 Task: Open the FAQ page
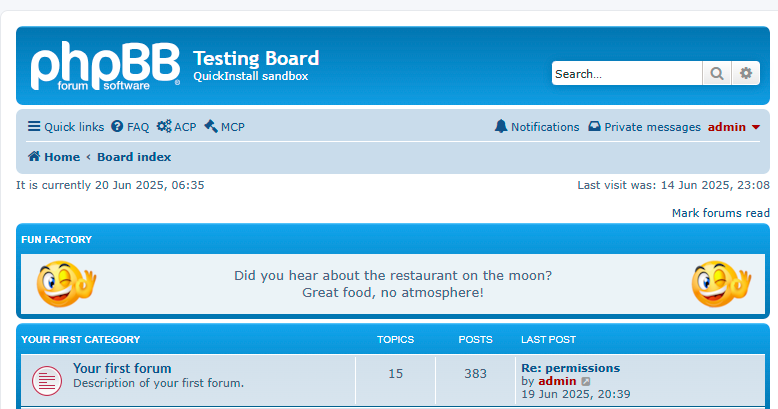pos(130,127)
